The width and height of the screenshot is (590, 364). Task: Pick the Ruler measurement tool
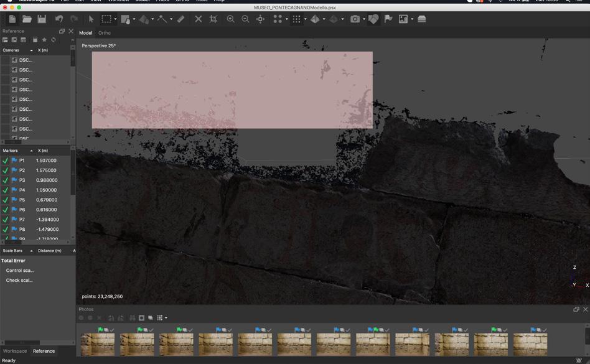coord(181,19)
